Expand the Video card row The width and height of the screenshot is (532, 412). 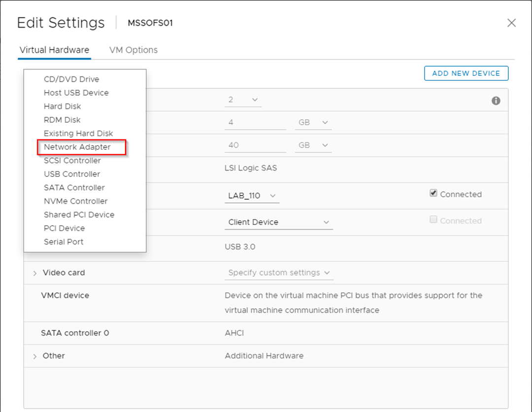pos(35,273)
